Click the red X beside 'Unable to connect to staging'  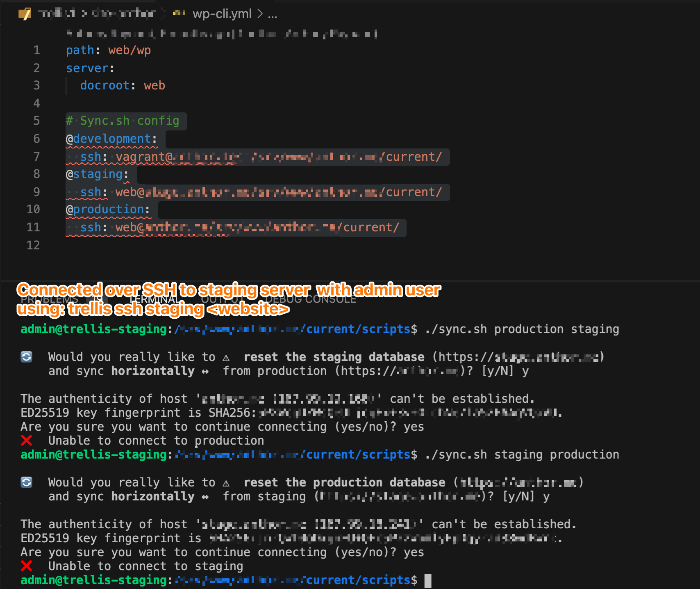coord(26,566)
